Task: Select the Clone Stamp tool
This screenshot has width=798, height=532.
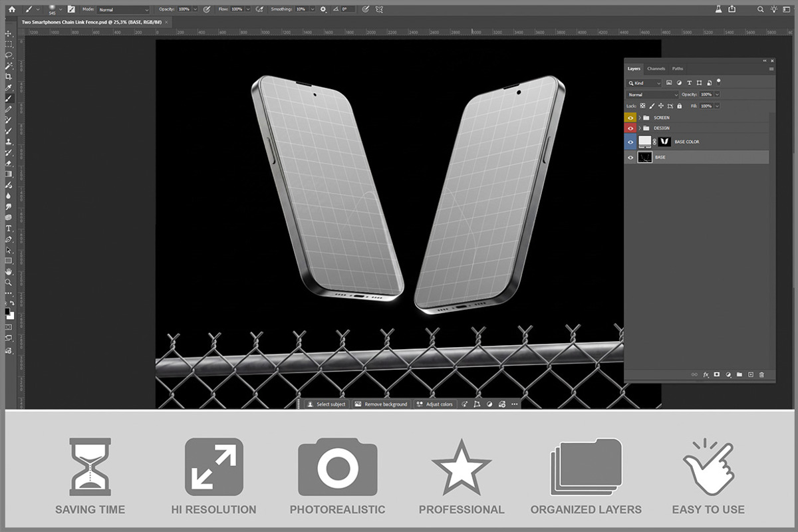Action: [9, 141]
